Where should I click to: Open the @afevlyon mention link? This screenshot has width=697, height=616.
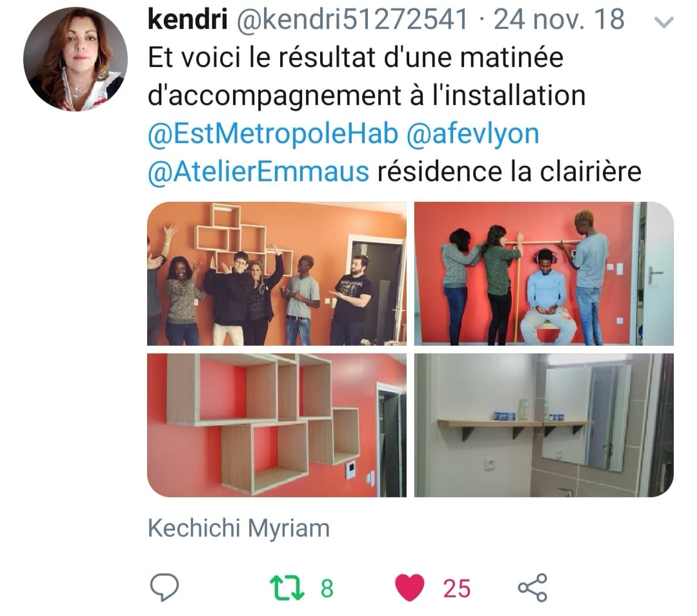click(472, 134)
